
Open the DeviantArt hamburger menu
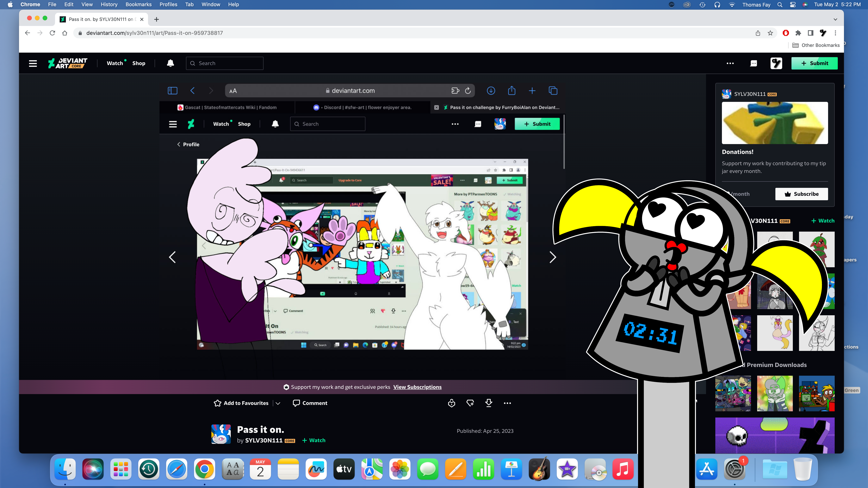pyautogui.click(x=33, y=63)
